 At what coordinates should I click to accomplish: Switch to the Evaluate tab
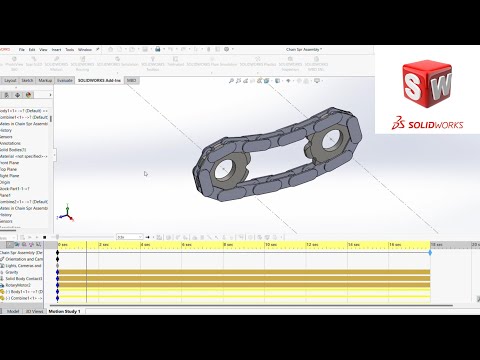[x=64, y=80]
